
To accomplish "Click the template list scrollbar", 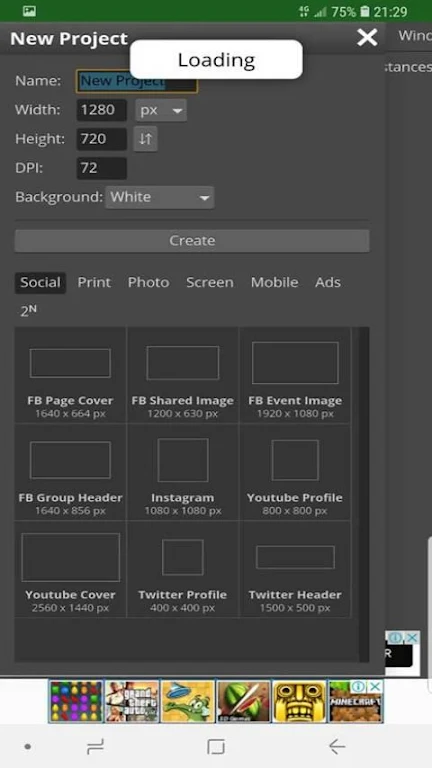I will pyautogui.click(x=364, y=495).
